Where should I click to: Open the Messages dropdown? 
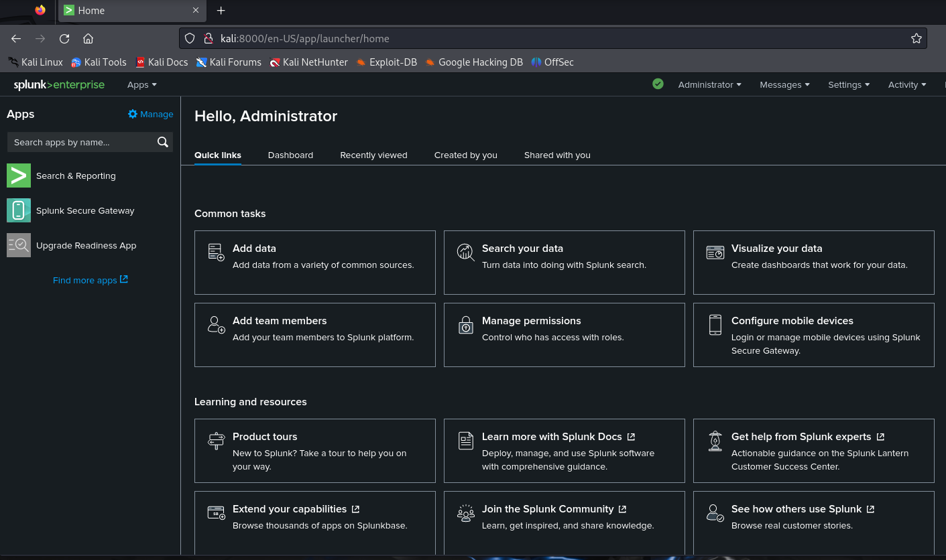point(784,84)
